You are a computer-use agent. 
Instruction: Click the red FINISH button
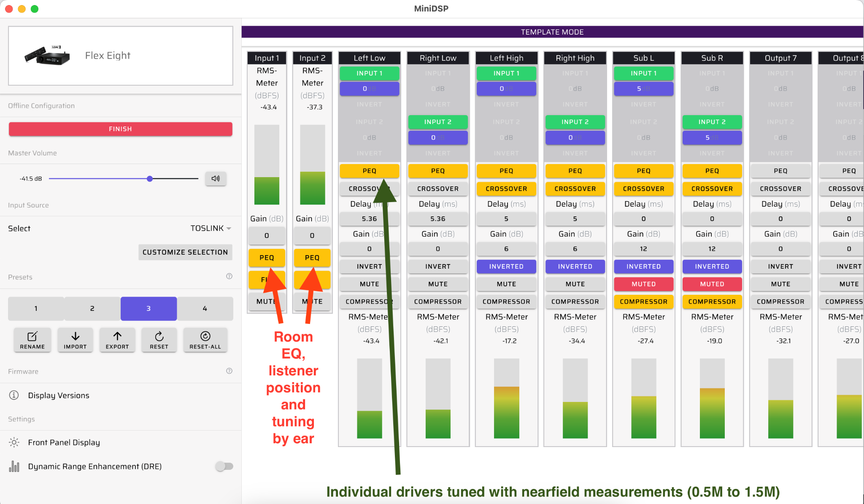pyautogui.click(x=120, y=129)
